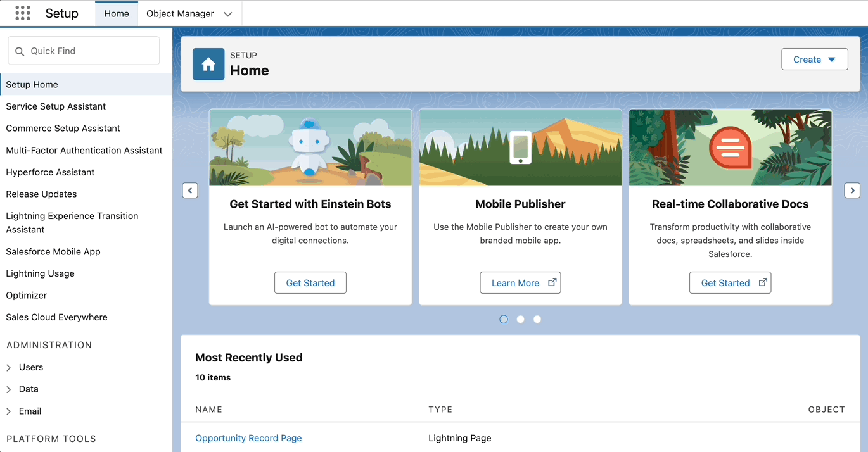
Task: Open Salesforce Mobile App page
Action: (53, 251)
